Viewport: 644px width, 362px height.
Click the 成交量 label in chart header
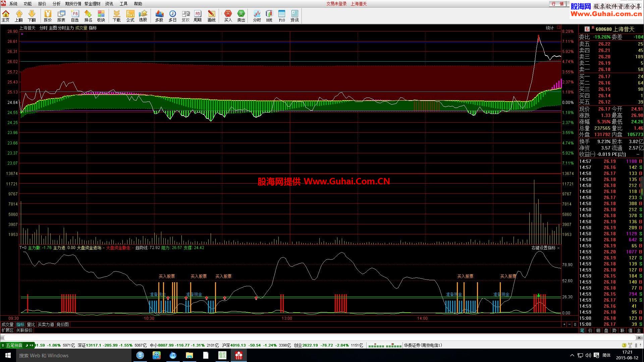[81, 28]
